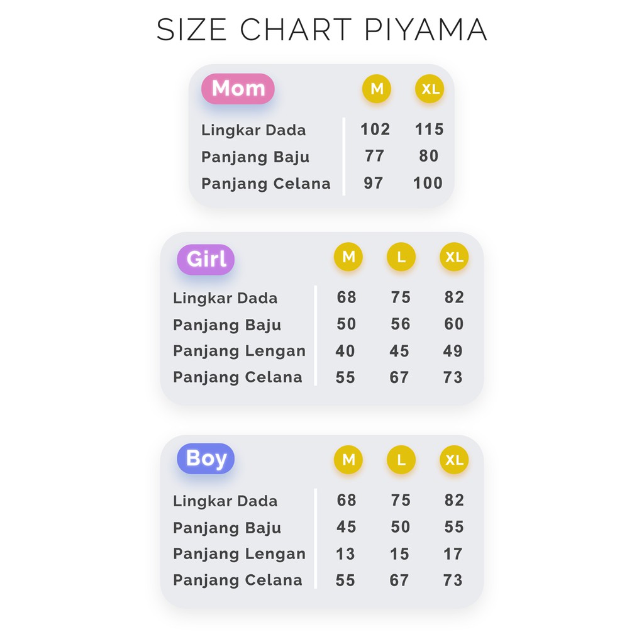The width and height of the screenshot is (644, 644).
Task: Click Boy's Panjang Lengan M value 13
Action: 345,554
